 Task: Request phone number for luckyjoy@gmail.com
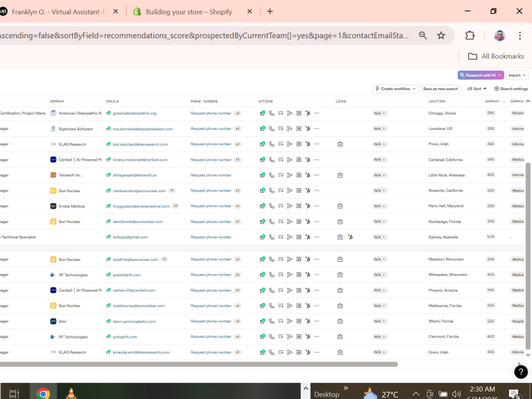click(211, 237)
